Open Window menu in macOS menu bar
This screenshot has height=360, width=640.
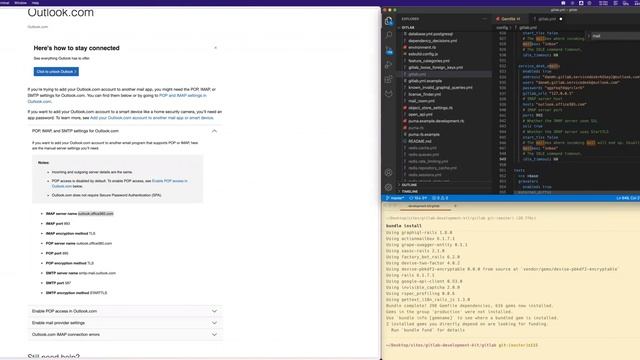point(20,3)
